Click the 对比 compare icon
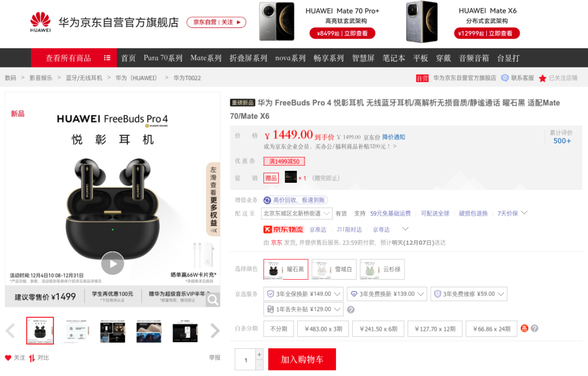 pyautogui.click(x=32, y=358)
